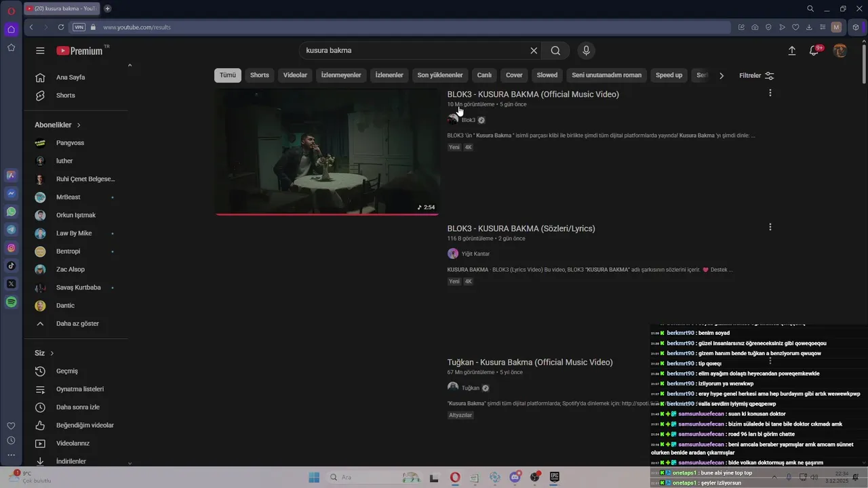Click the magnifier search button
The width and height of the screenshot is (868, 488).
tap(555, 51)
